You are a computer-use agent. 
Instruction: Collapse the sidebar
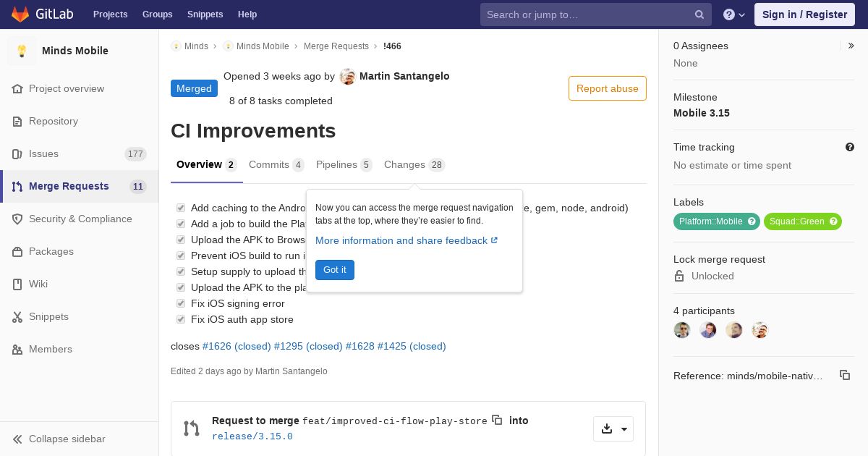click(x=80, y=439)
